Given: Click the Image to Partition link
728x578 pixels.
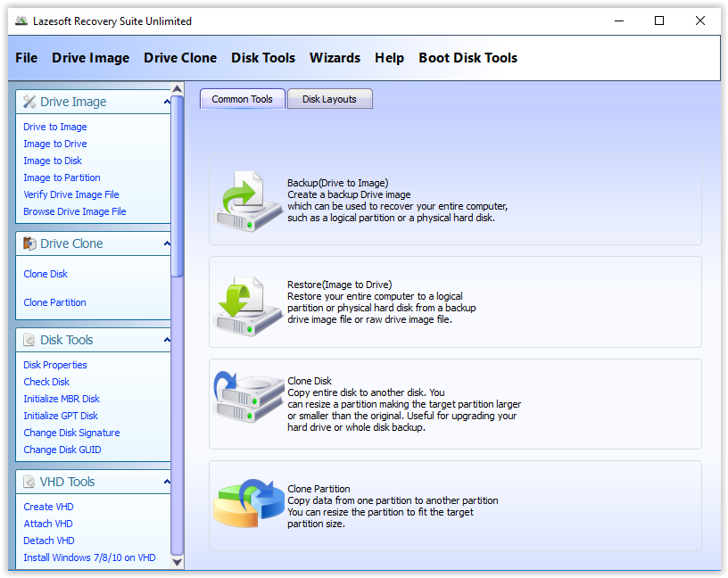Looking at the screenshot, I should coord(62,178).
